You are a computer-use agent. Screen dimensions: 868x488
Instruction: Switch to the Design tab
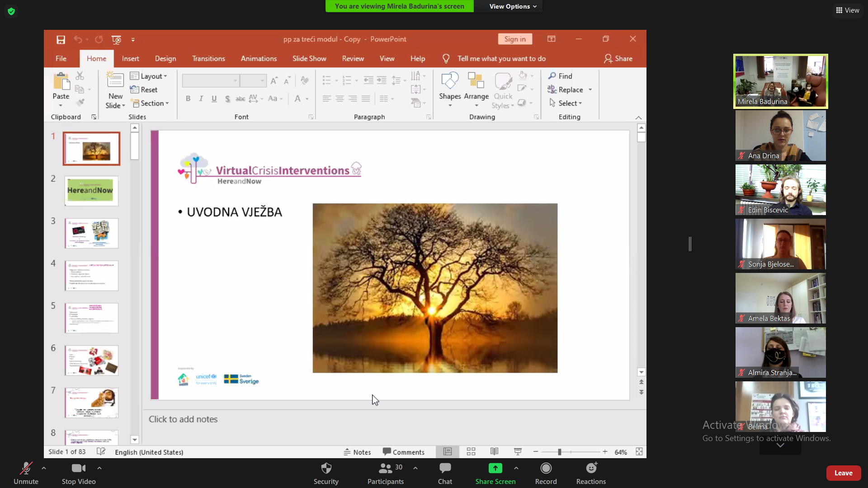pyautogui.click(x=165, y=59)
